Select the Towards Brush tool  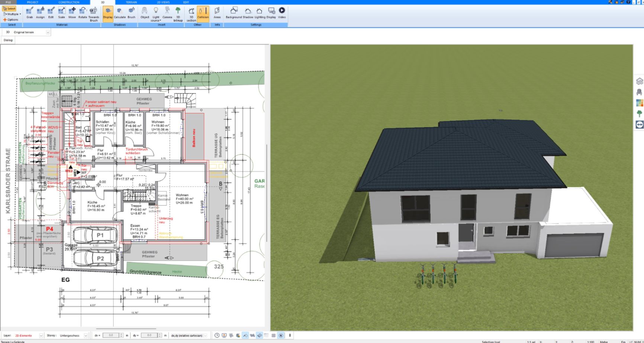coord(94,14)
